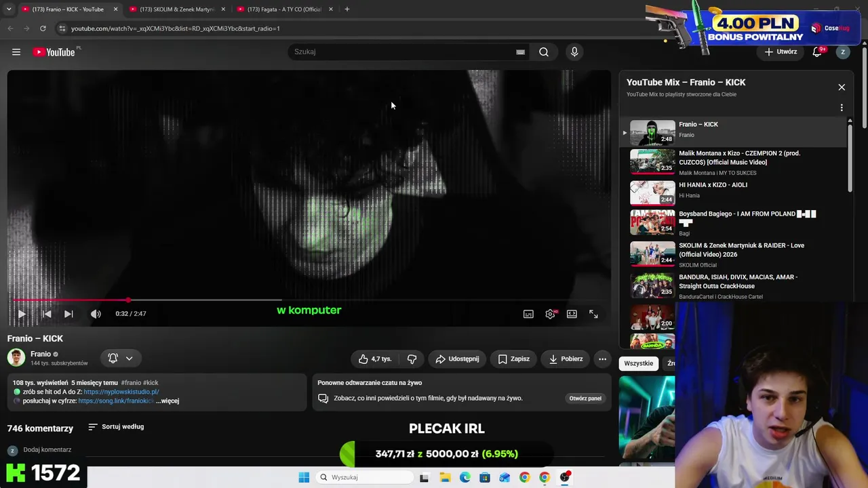Open Franio's channel avatar
The height and width of the screenshot is (488, 868).
pos(16,358)
